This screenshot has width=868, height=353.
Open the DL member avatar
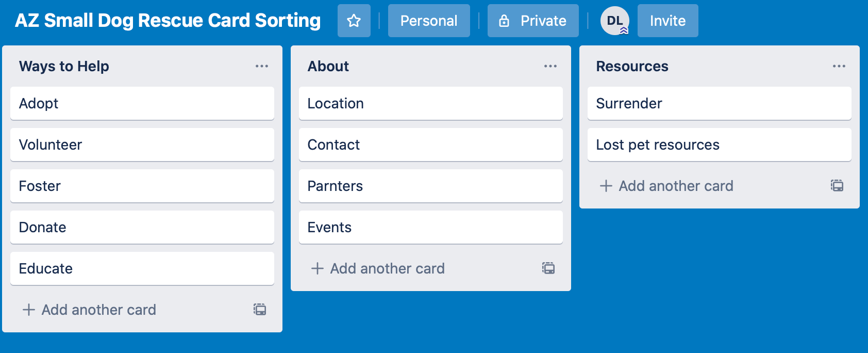point(614,21)
